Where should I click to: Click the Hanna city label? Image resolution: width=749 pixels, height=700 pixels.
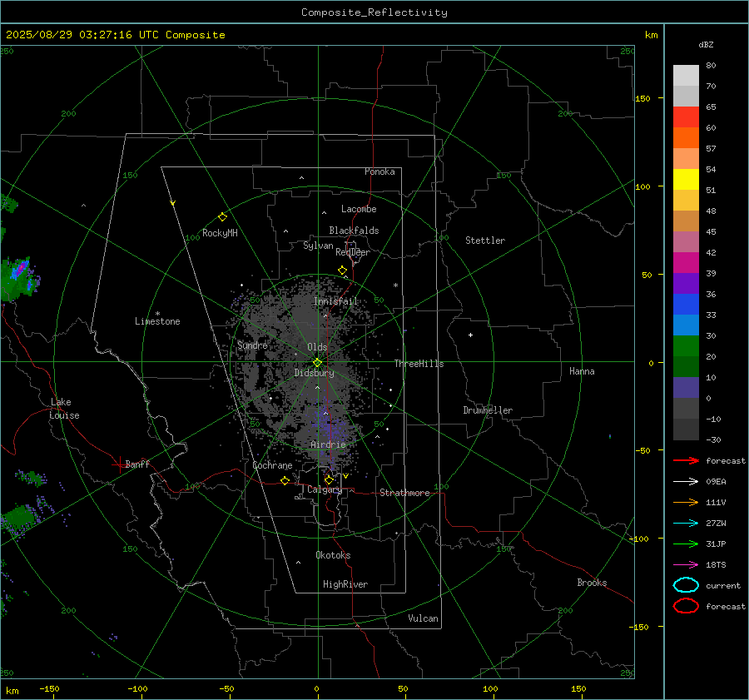[582, 371]
